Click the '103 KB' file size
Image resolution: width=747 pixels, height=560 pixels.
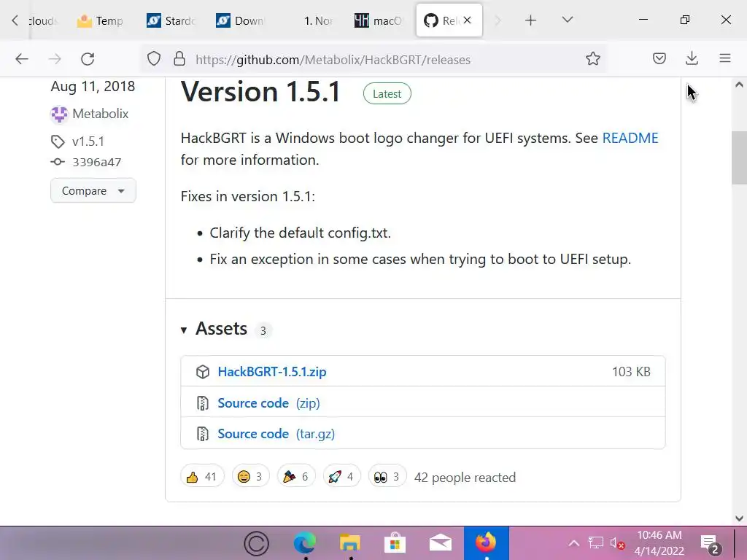(x=631, y=371)
